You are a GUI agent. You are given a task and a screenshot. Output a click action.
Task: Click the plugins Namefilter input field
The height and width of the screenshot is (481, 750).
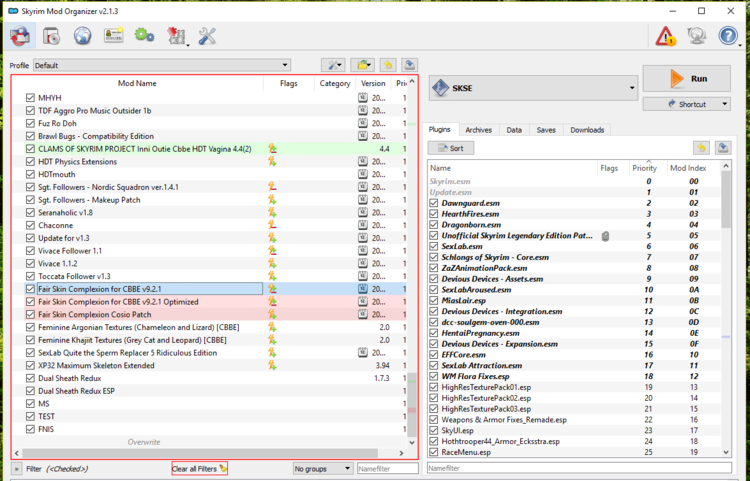coord(579,468)
